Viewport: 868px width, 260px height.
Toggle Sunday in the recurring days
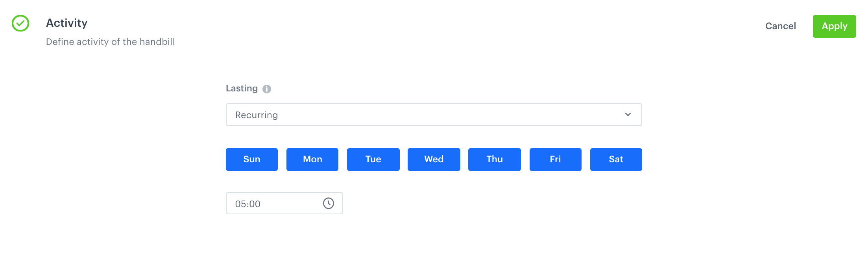[x=252, y=160]
